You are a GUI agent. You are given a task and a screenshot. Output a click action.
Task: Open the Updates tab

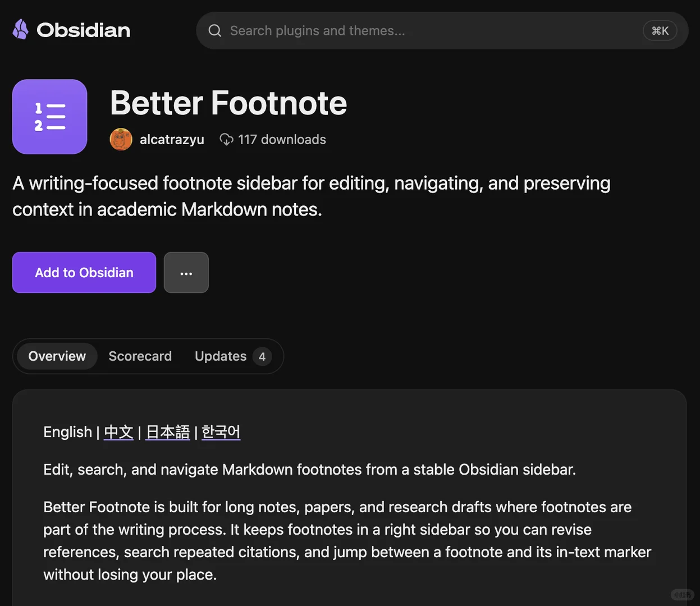[233, 356]
